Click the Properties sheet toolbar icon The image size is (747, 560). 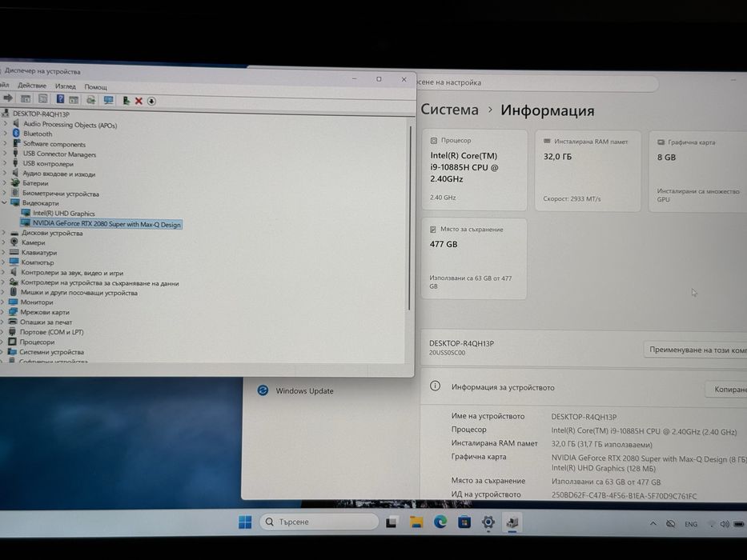43,98
